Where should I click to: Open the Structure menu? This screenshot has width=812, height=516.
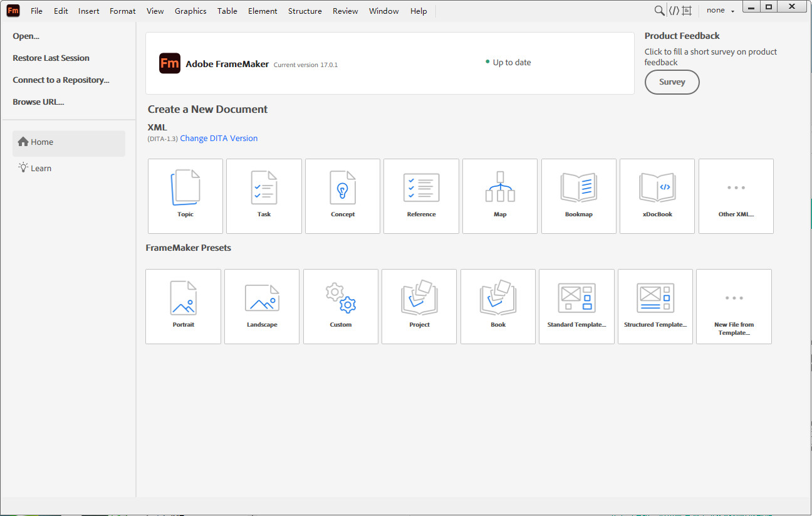(305, 11)
